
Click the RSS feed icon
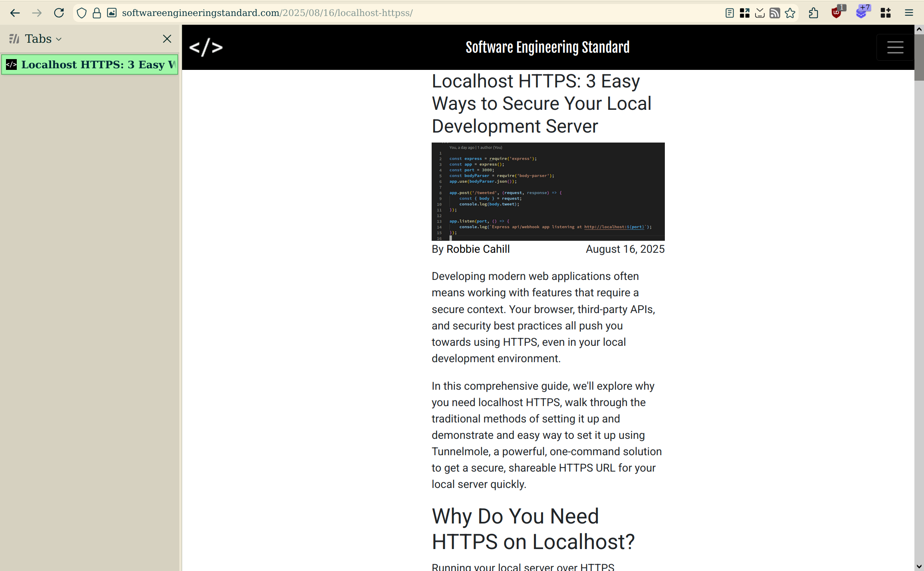pos(775,13)
